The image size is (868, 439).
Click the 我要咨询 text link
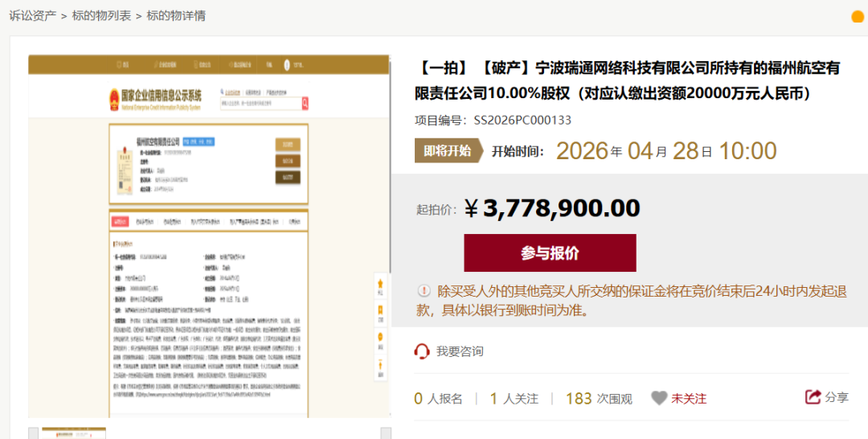coord(460,351)
